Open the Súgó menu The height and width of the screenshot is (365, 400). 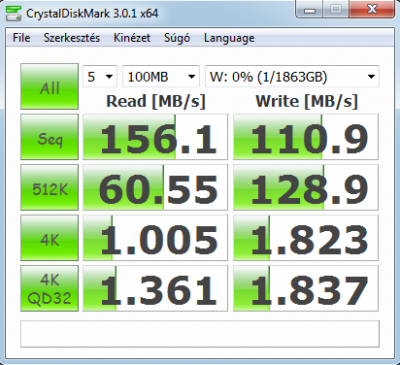[x=177, y=38]
